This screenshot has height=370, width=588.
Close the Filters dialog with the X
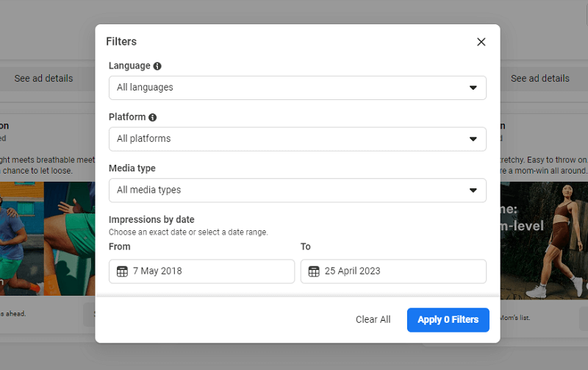point(481,42)
